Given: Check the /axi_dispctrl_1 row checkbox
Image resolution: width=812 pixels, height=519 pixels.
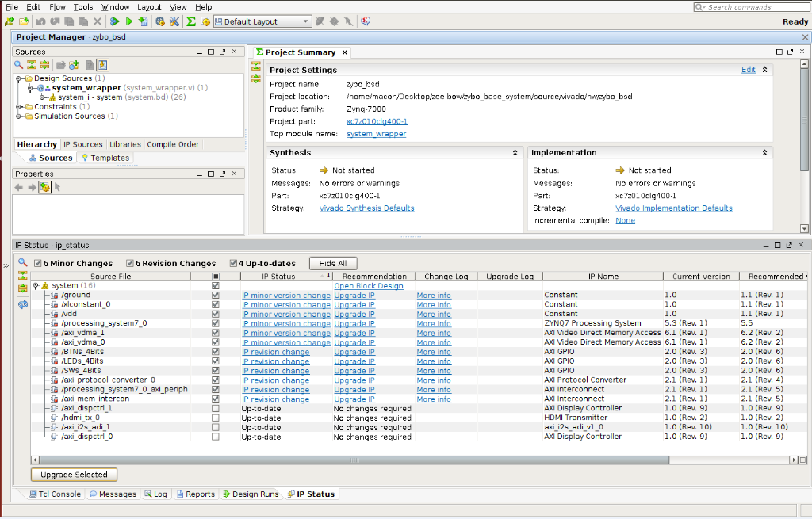Looking at the screenshot, I should 216,408.
